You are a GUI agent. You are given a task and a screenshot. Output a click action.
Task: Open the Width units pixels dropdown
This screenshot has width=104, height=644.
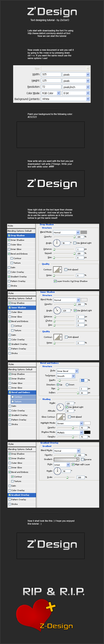(76, 75)
